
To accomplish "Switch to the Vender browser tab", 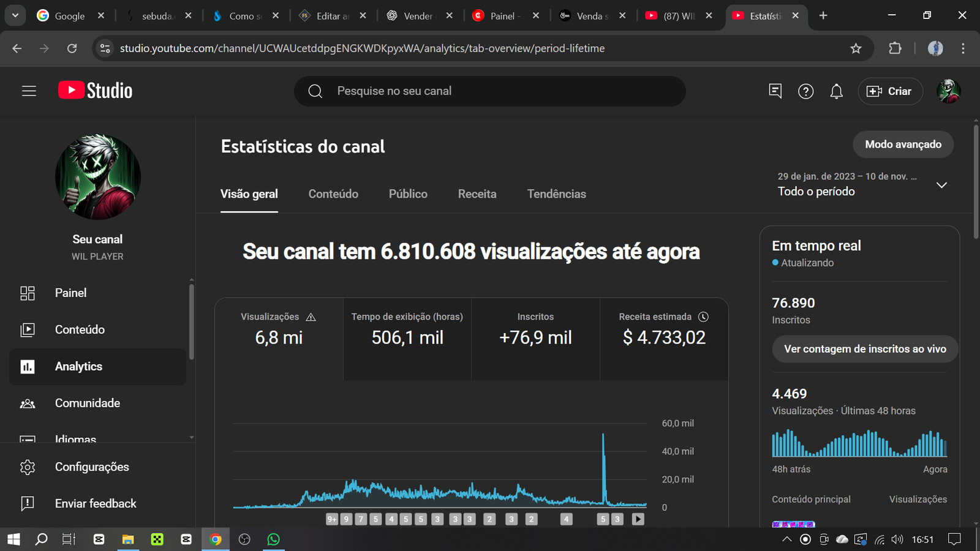I will (418, 16).
